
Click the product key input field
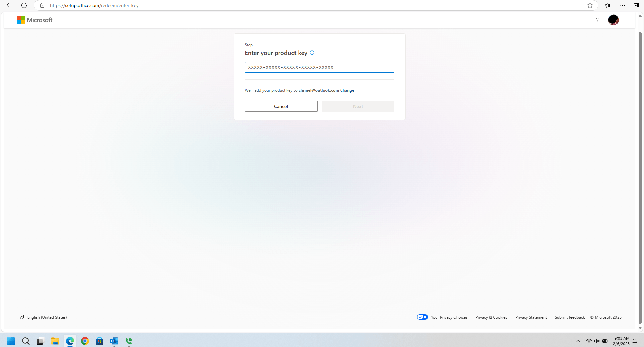coord(319,67)
